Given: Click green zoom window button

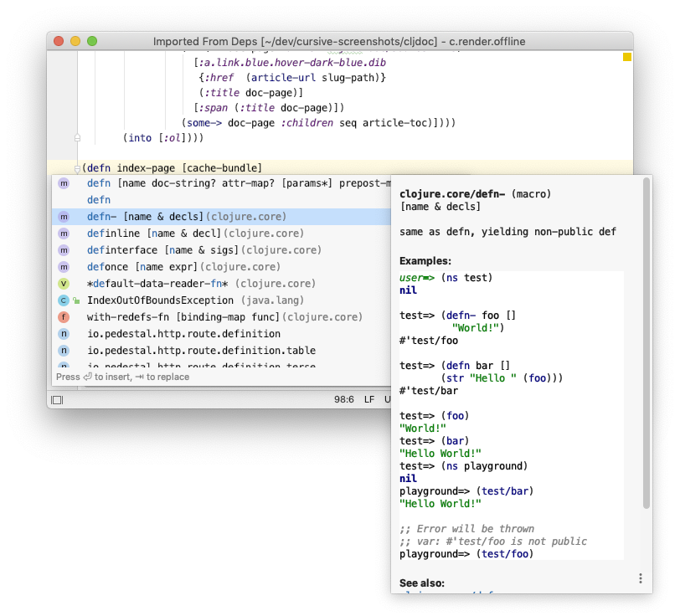Looking at the screenshot, I should click(x=92, y=41).
